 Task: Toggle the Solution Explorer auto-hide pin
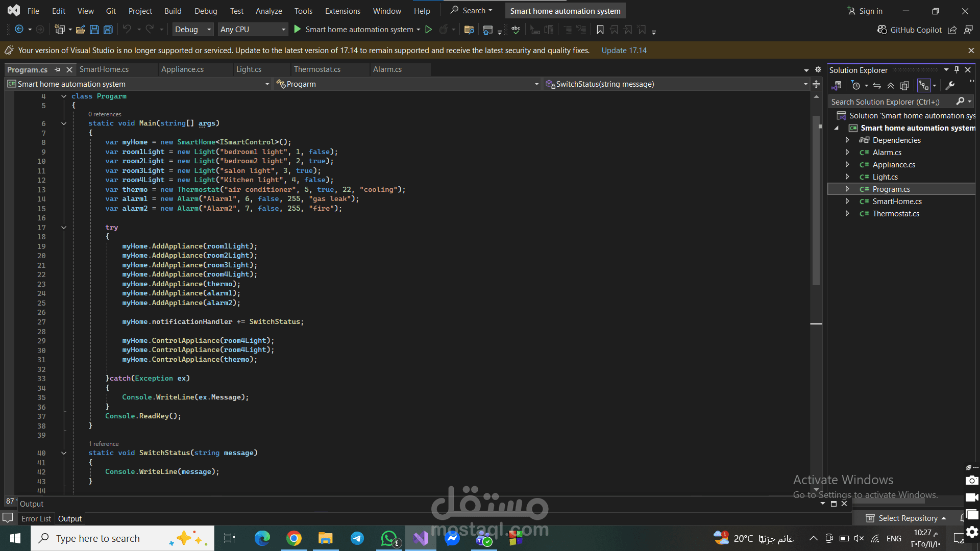pyautogui.click(x=957, y=70)
